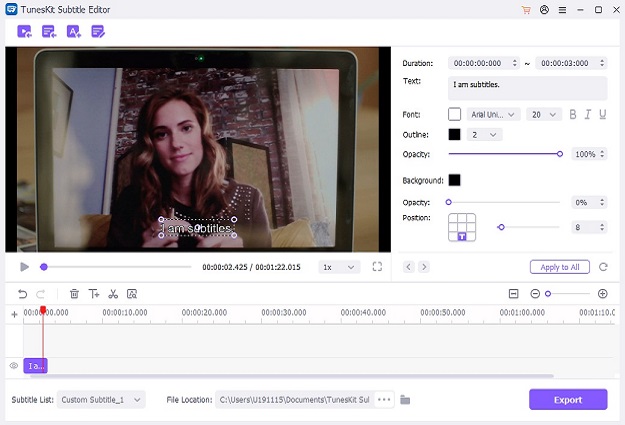Click the File Location path field

[x=295, y=399]
